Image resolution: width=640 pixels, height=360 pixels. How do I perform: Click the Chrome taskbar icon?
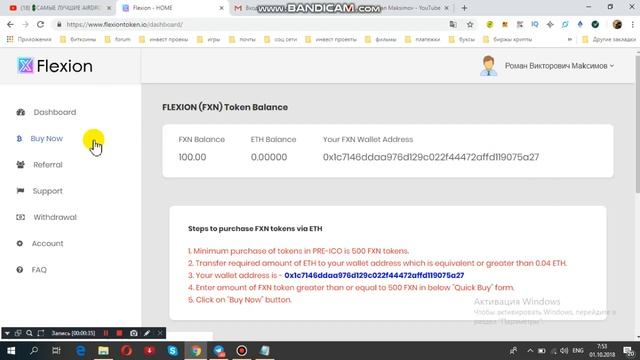196,351
